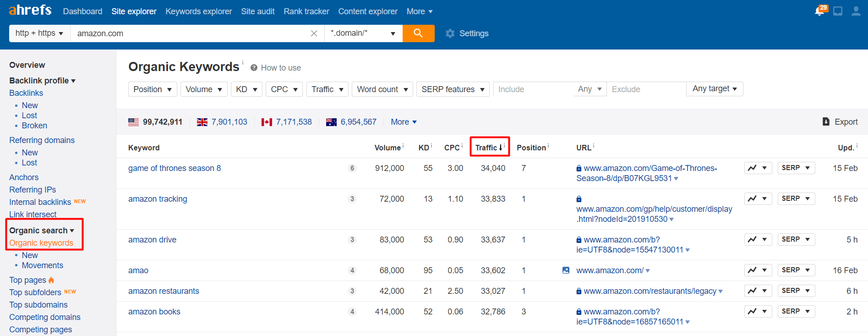Open Backlinks in the sidebar
Viewport: 868px width, 336px height.
(x=26, y=93)
